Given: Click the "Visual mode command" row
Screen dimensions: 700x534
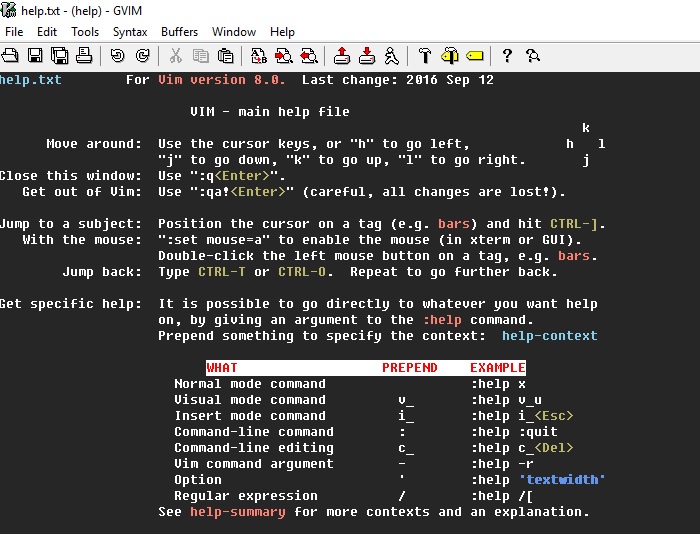Looking at the screenshot, I should pyautogui.click(x=250, y=400).
